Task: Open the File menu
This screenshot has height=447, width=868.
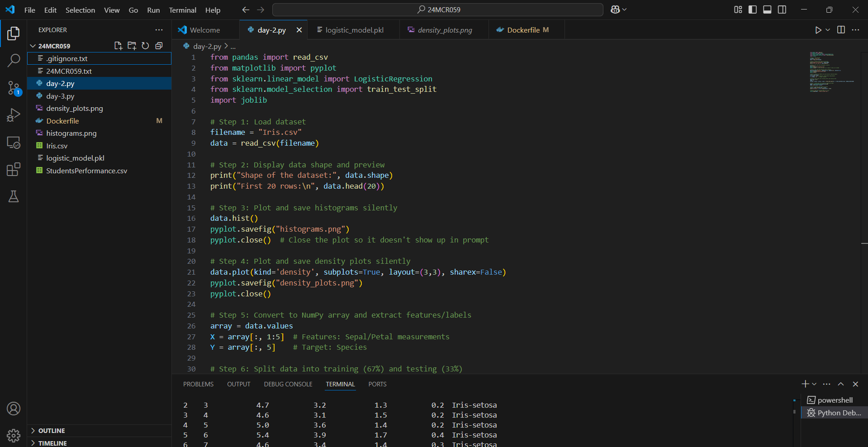Action: point(30,10)
